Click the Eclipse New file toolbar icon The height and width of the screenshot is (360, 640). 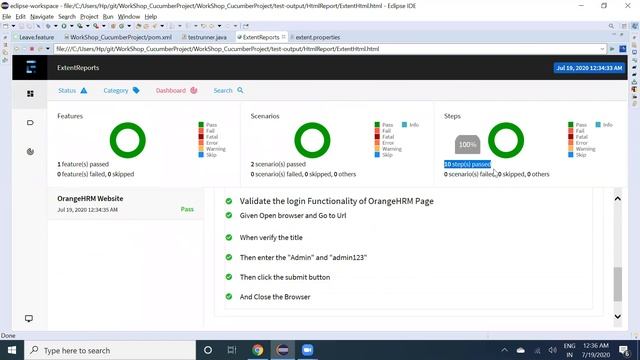click(6, 26)
